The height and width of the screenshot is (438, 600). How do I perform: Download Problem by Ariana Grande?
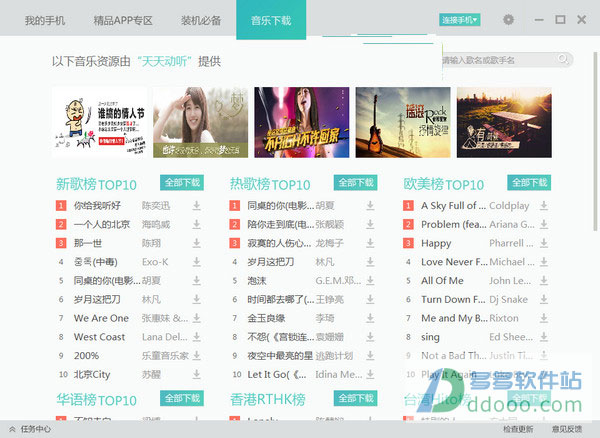point(544,225)
